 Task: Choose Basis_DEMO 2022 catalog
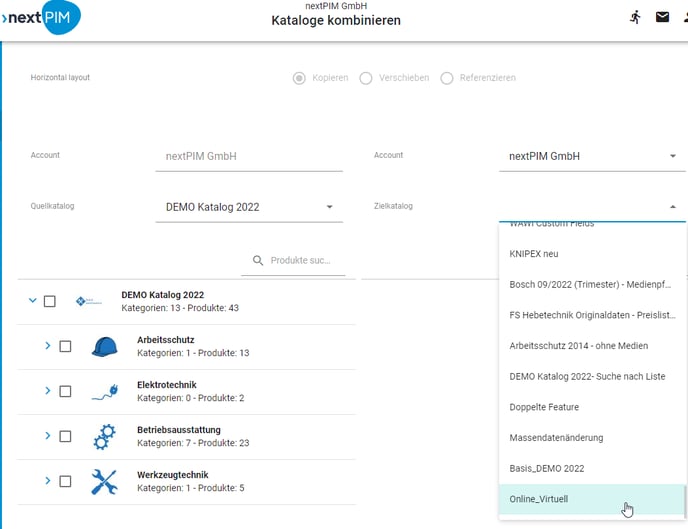592,469
